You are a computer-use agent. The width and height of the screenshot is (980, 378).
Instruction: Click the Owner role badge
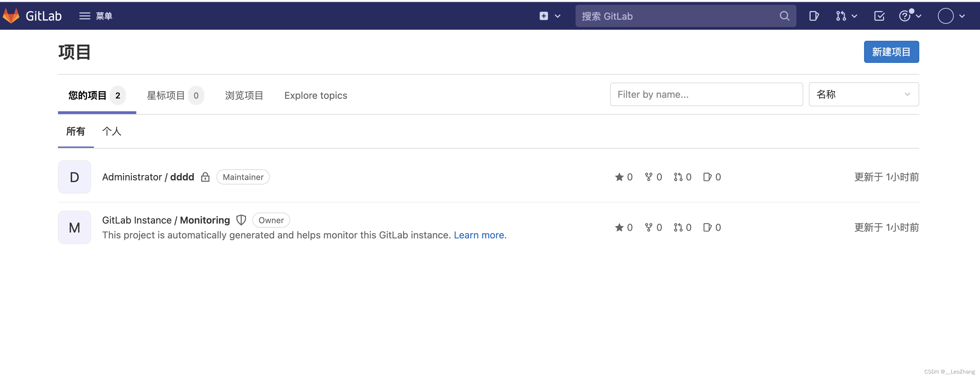point(271,220)
